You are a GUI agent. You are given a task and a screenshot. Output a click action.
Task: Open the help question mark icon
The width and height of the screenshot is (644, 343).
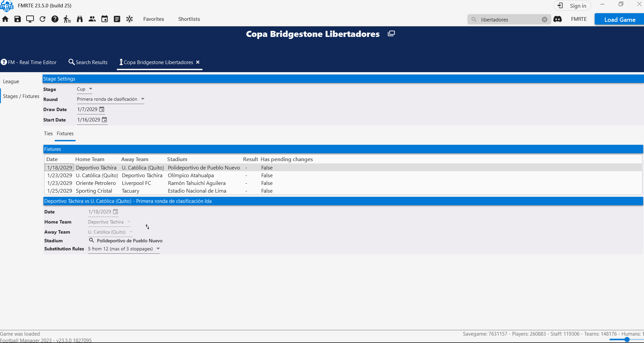tap(55, 19)
